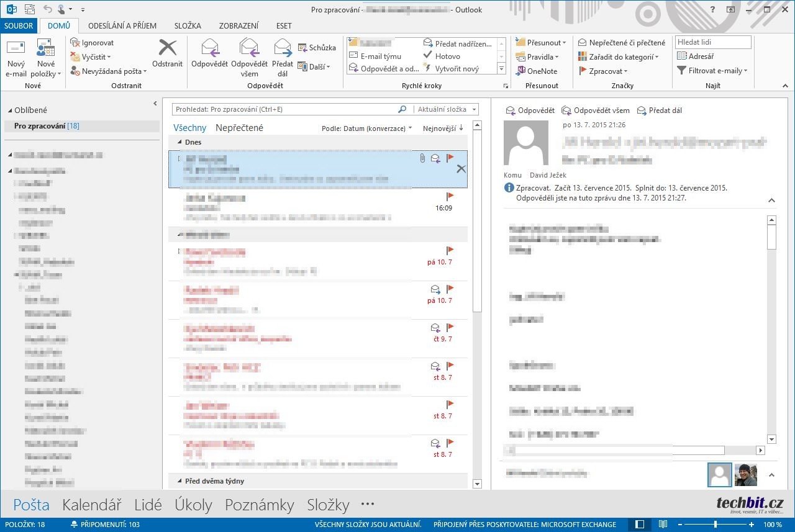Toggle follow-up flag on 16:09 message
Image resolution: width=795 pixels, height=532 pixels.
[450, 197]
